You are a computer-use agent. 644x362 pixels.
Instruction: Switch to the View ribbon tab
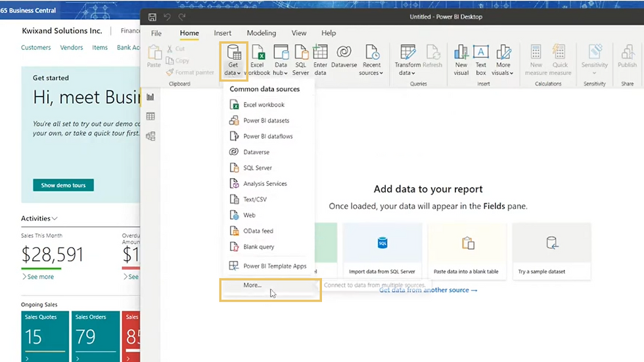pos(299,34)
